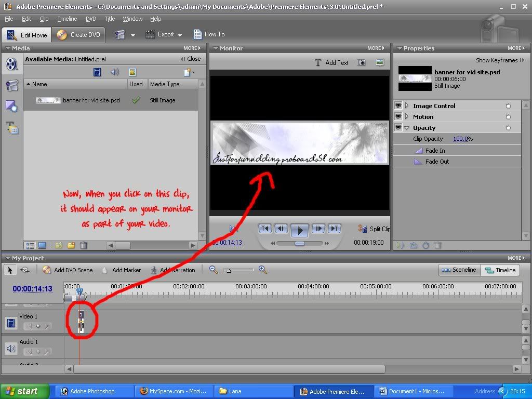Image resolution: width=532 pixels, height=399 pixels.
Task: Open the Export dropdown
Action: tap(164, 34)
